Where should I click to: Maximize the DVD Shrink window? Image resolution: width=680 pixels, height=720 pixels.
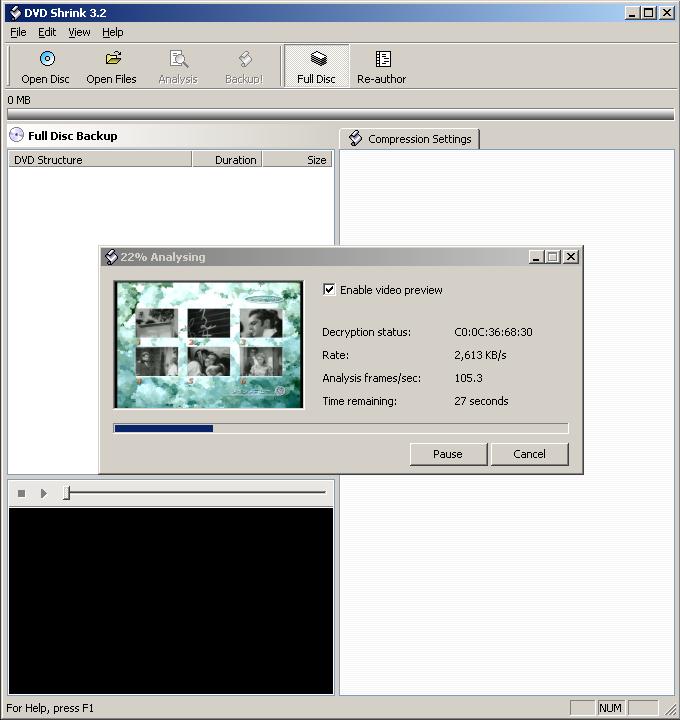(649, 13)
